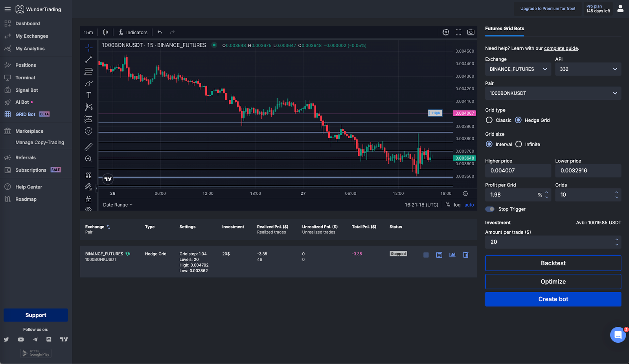Delete the 1000BONKUSDT bot with trash icon
Image resolution: width=629 pixels, height=364 pixels.
pos(465,255)
